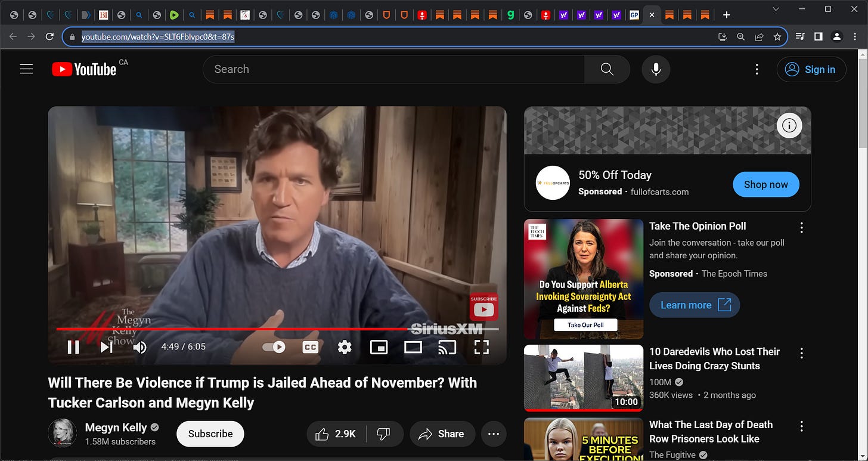Subscribe to Megyn Kelly channel
868x461 pixels.
click(x=210, y=434)
